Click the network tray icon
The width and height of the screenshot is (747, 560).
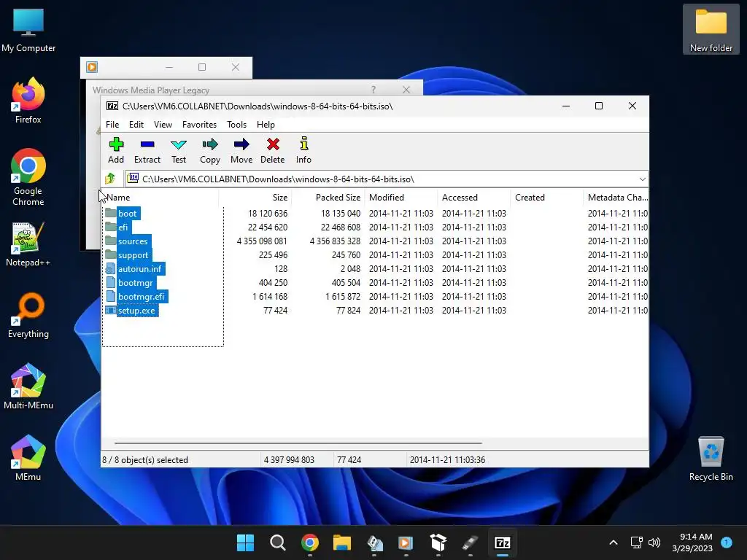coord(636,542)
